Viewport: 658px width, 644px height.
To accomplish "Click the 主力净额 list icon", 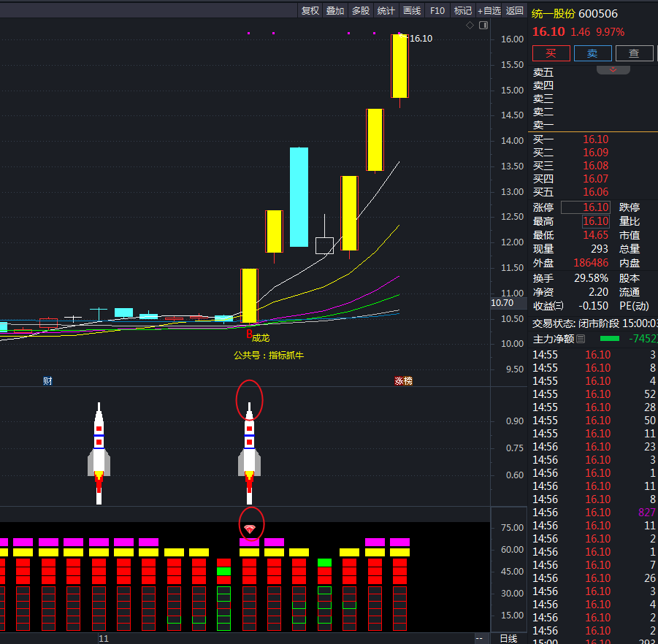I will tap(581, 339).
